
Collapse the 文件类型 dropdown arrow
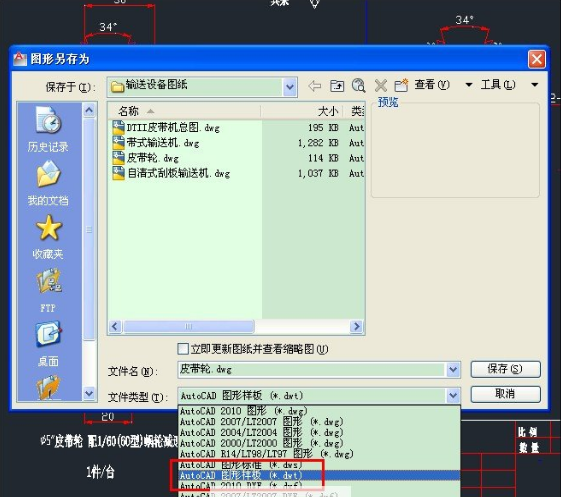click(x=453, y=396)
